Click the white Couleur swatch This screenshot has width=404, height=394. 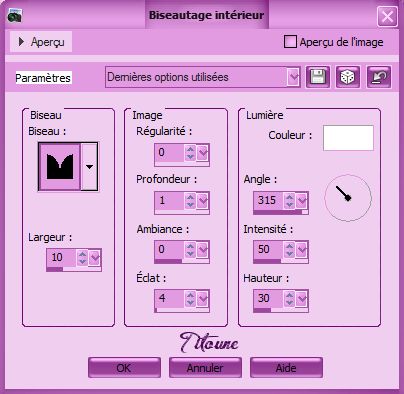click(348, 138)
